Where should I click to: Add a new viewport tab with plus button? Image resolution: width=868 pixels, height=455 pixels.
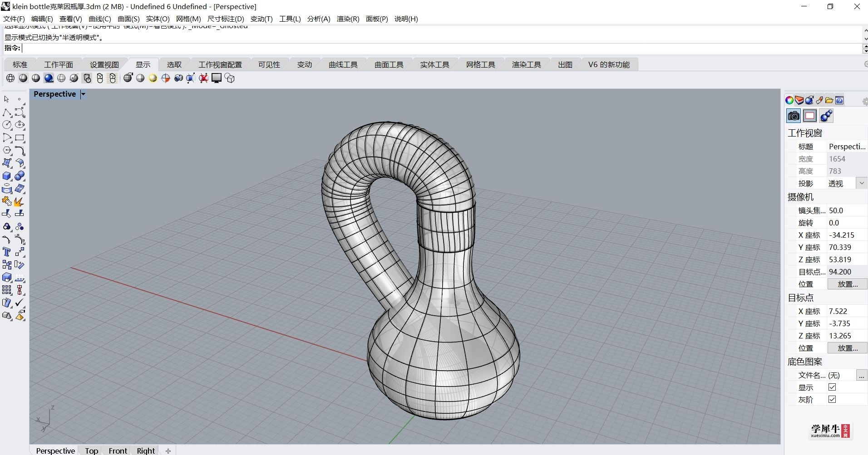pyautogui.click(x=168, y=450)
